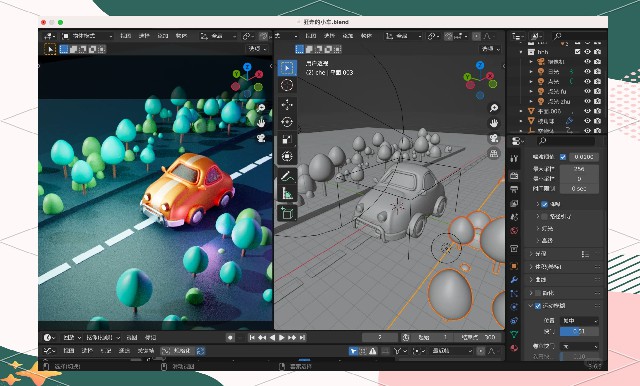Select the Move tool
The width and height of the screenshot is (640, 386).
tap(287, 105)
